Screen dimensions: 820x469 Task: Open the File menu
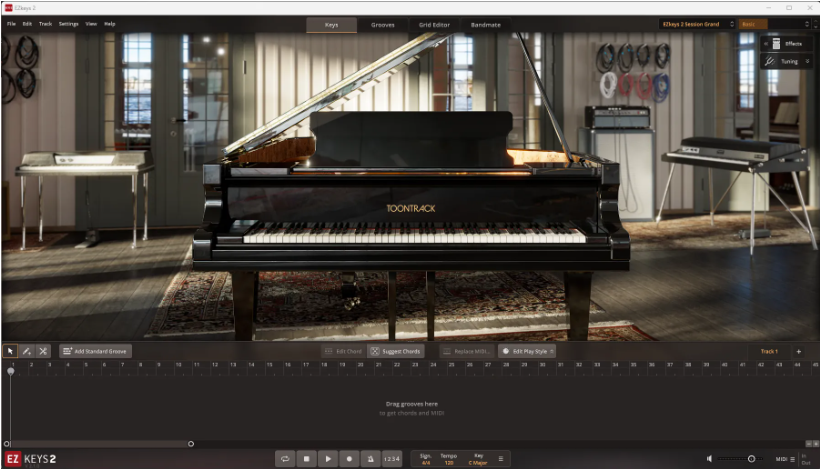coord(12,24)
